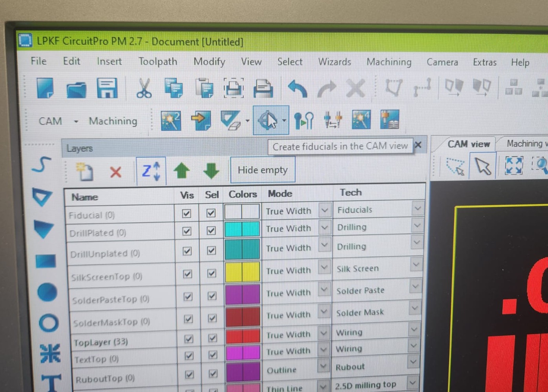The image size is (548, 392).
Task: Toggle Vis checkbox for SilkScreenTop layer
Action: (188, 273)
